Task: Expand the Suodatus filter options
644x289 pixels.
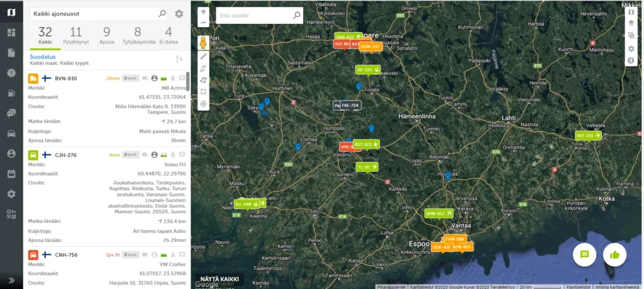Action: [44, 56]
